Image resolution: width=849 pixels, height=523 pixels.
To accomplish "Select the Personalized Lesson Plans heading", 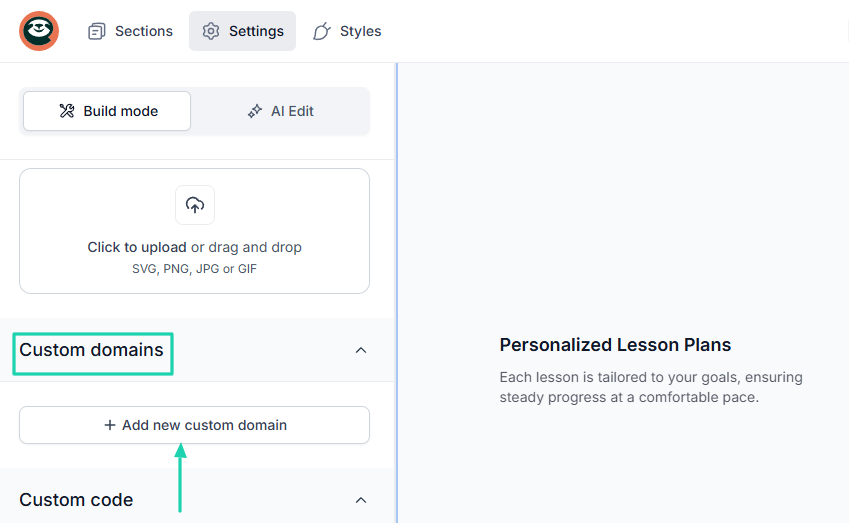I will (x=615, y=345).
